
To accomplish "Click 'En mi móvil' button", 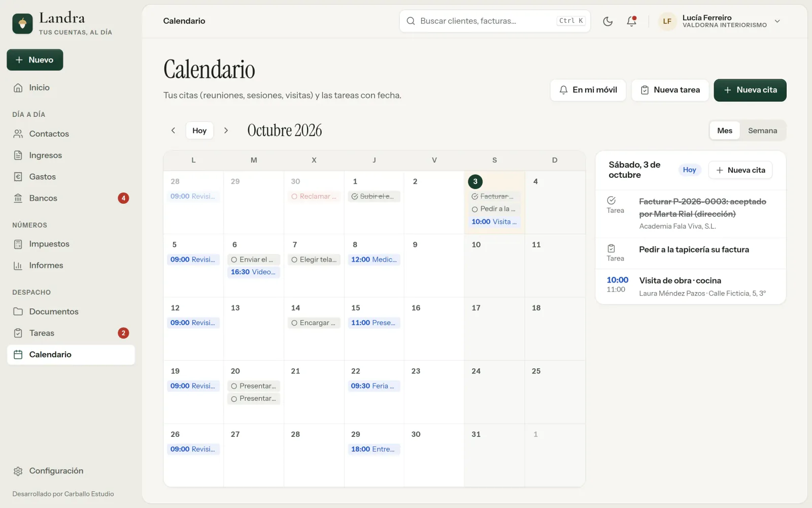I will point(588,90).
